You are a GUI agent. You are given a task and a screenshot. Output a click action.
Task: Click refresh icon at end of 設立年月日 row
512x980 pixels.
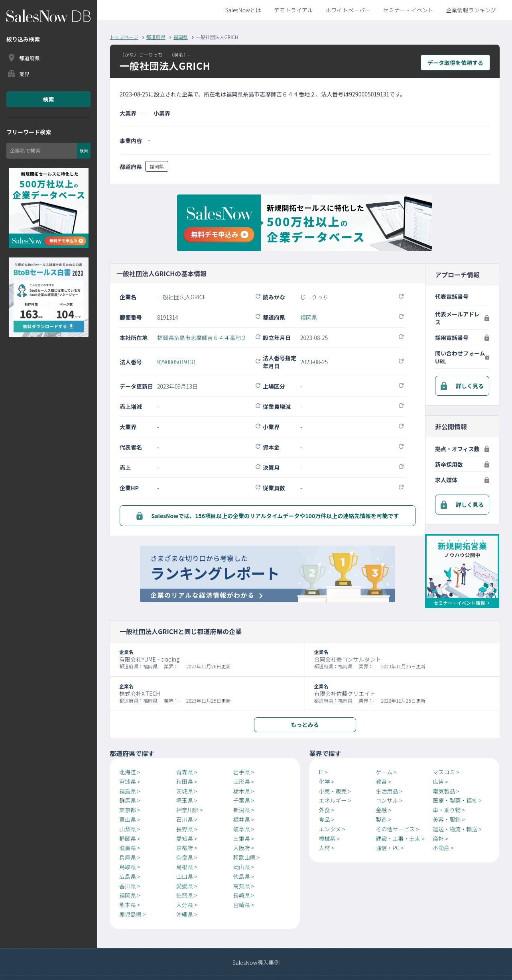pos(401,337)
